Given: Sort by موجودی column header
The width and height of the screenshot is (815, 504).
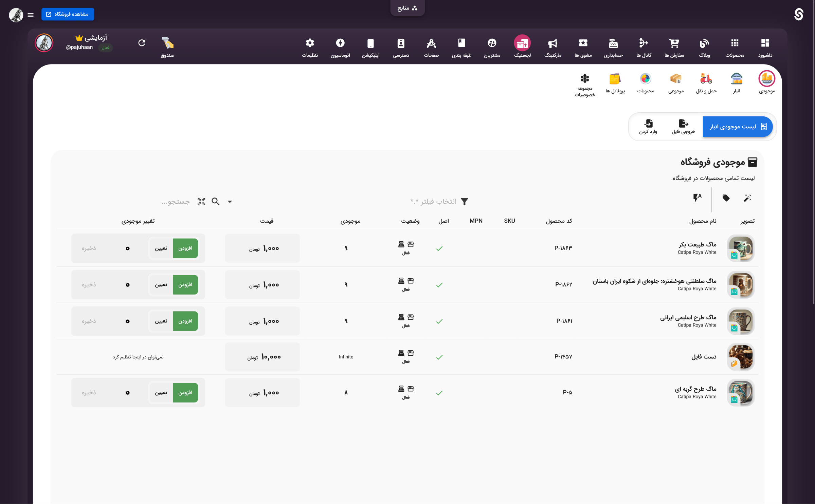Looking at the screenshot, I should click(350, 221).
